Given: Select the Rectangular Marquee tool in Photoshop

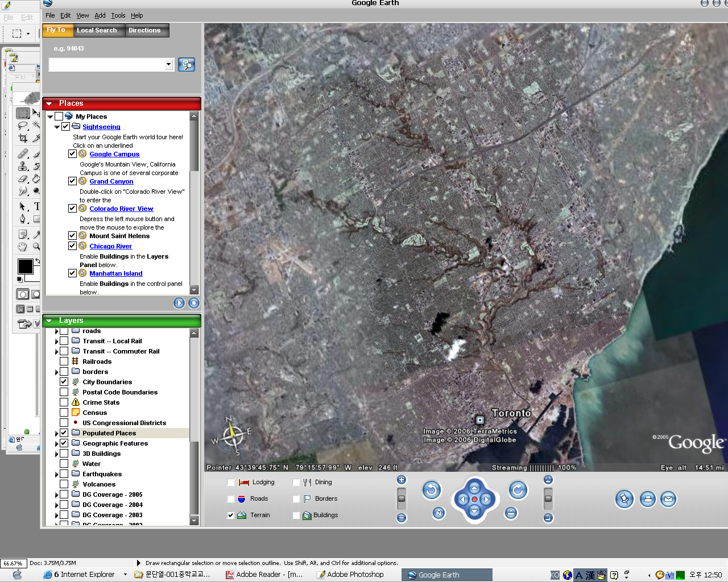Looking at the screenshot, I should (x=23, y=114).
